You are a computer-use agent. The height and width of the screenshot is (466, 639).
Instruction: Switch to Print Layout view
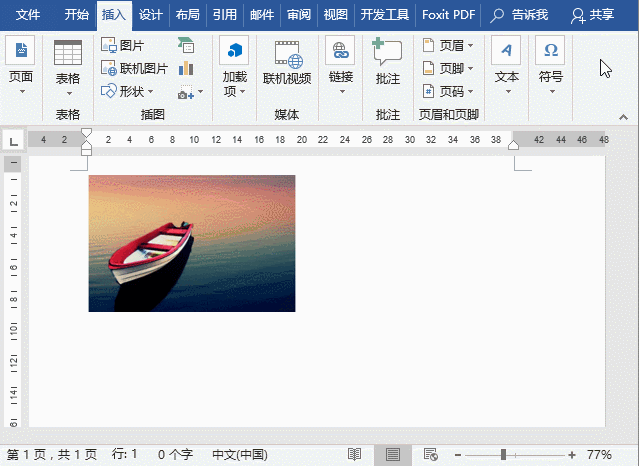pos(393,455)
